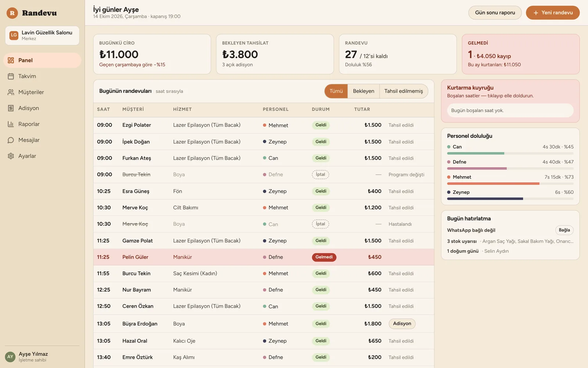Open the Raporlar section
Viewport: 588px width, 368px height.
point(42,124)
